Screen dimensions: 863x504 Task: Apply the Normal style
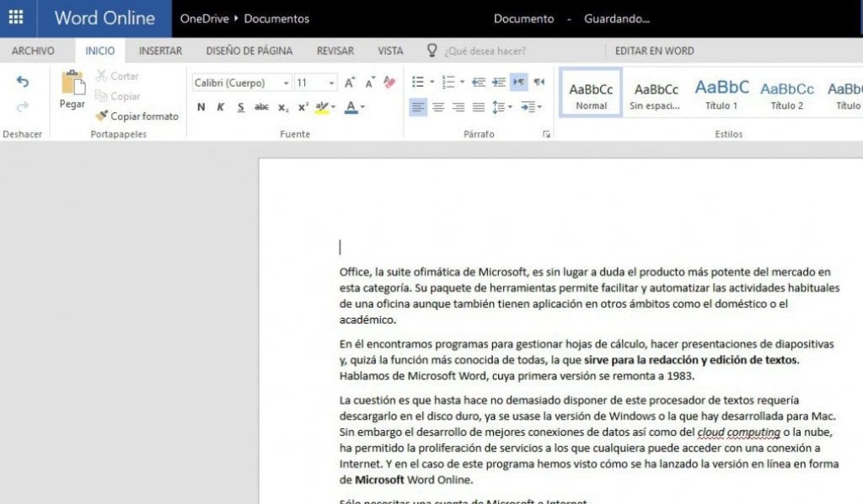tap(591, 93)
